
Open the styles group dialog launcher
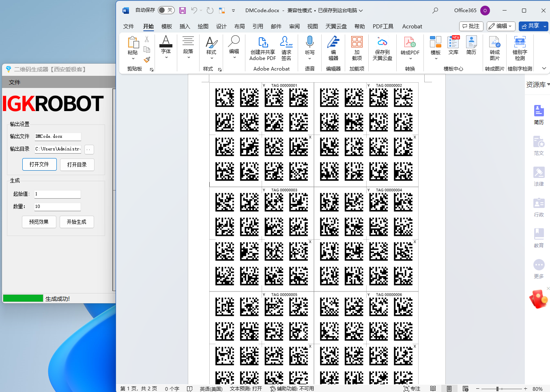coord(220,69)
